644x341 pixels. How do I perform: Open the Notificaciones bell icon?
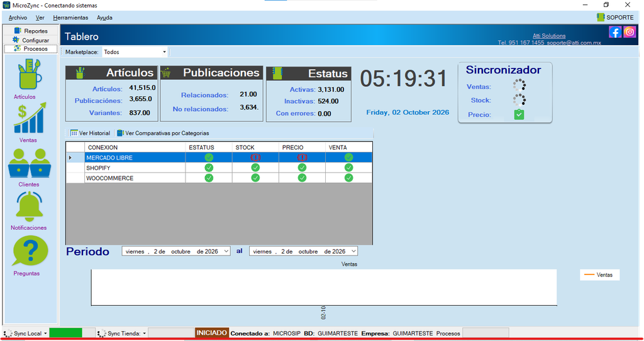(x=30, y=207)
